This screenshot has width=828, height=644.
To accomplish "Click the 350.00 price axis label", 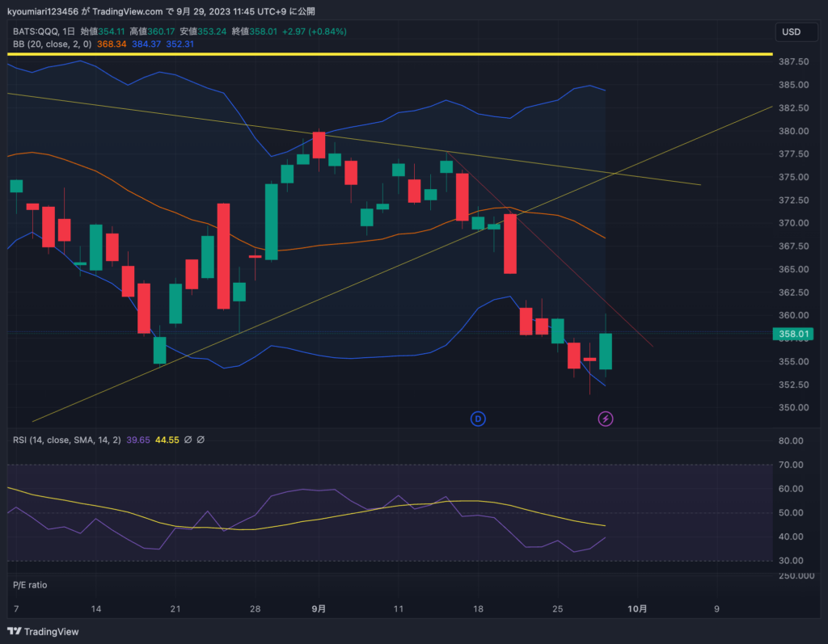I will click(794, 407).
